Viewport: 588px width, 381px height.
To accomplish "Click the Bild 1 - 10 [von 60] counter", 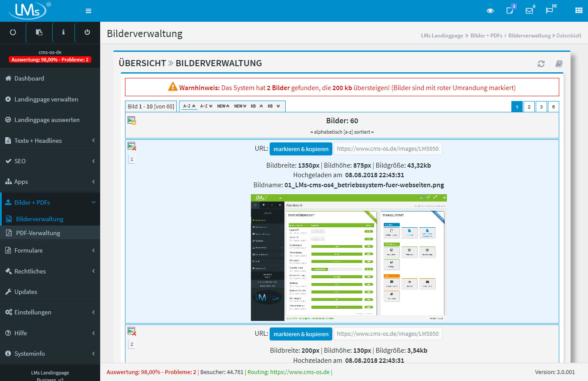I will (x=151, y=107).
